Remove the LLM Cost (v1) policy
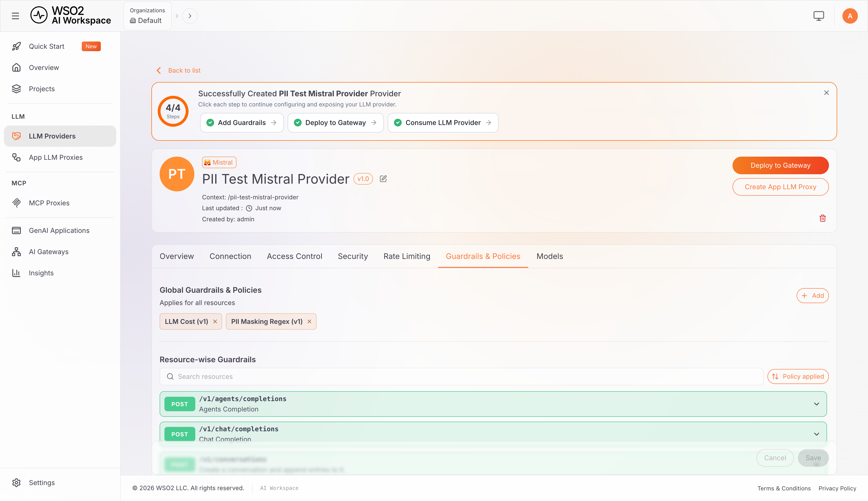Image resolution: width=868 pixels, height=501 pixels. point(215,321)
